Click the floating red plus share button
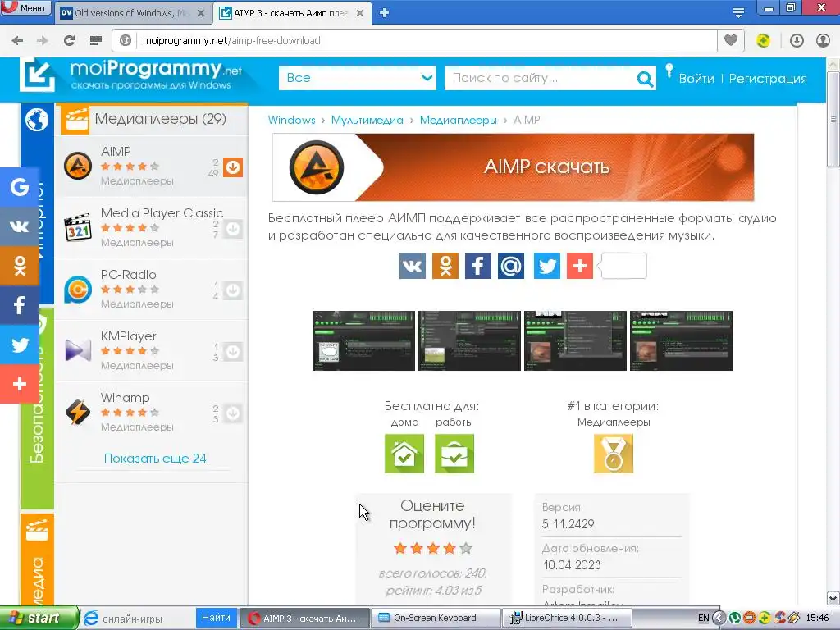Screen dimensions: 840x630 20,384
